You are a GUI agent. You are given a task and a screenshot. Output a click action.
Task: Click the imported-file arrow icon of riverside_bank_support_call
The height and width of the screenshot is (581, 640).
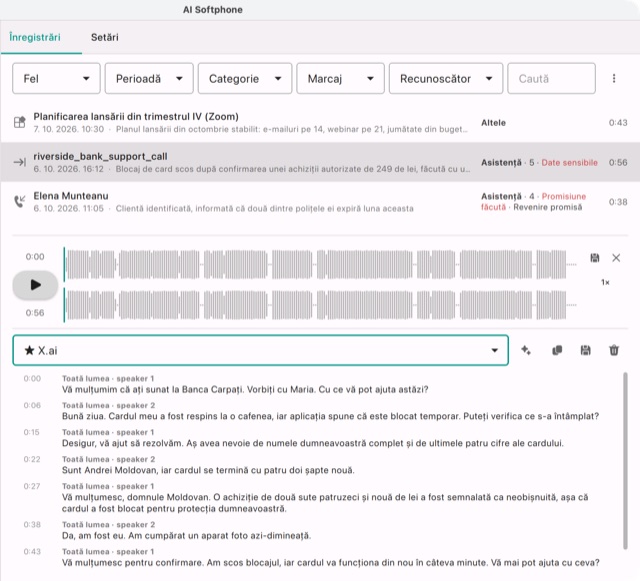20,162
